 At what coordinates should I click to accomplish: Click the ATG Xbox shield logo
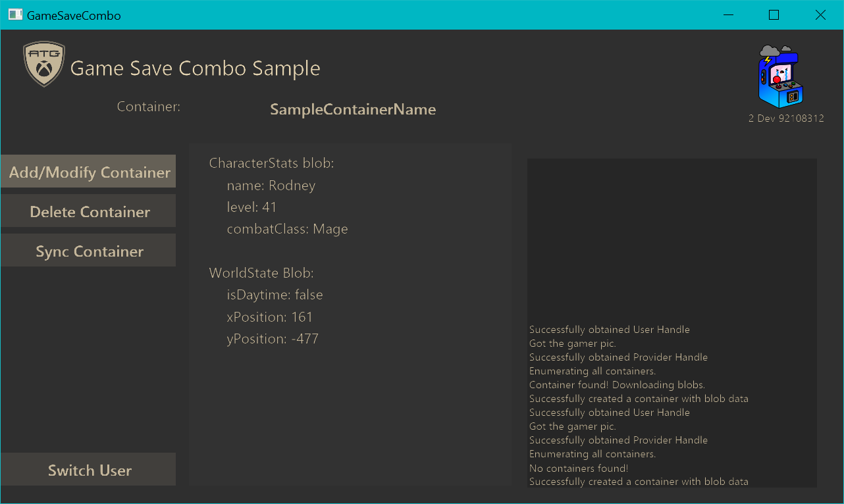pyautogui.click(x=44, y=64)
